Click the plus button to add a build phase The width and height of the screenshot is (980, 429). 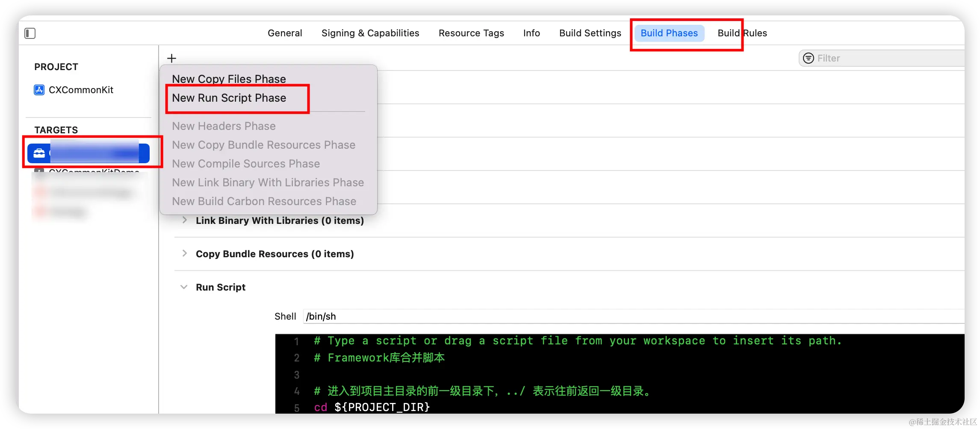[171, 58]
